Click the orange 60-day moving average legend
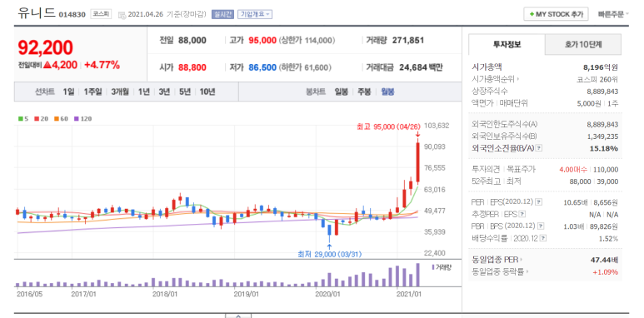 coord(61,118)
